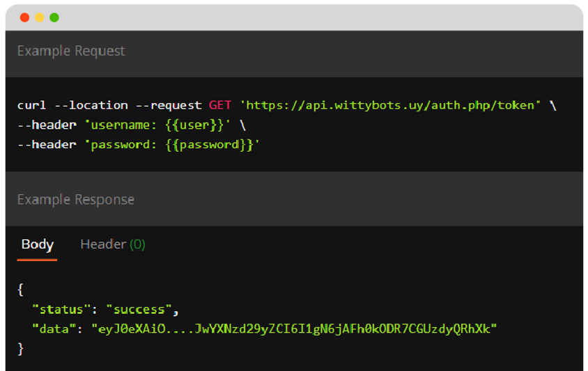
Task: Switch to the Body tab
Action: 38,245
